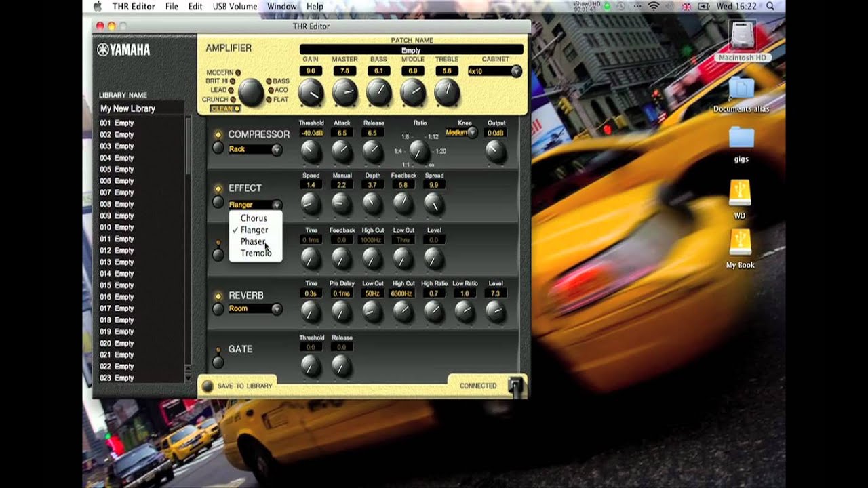Click the Reverb Pre Delay knob
The width and height of the screenshot is (868, 488).
342,311
